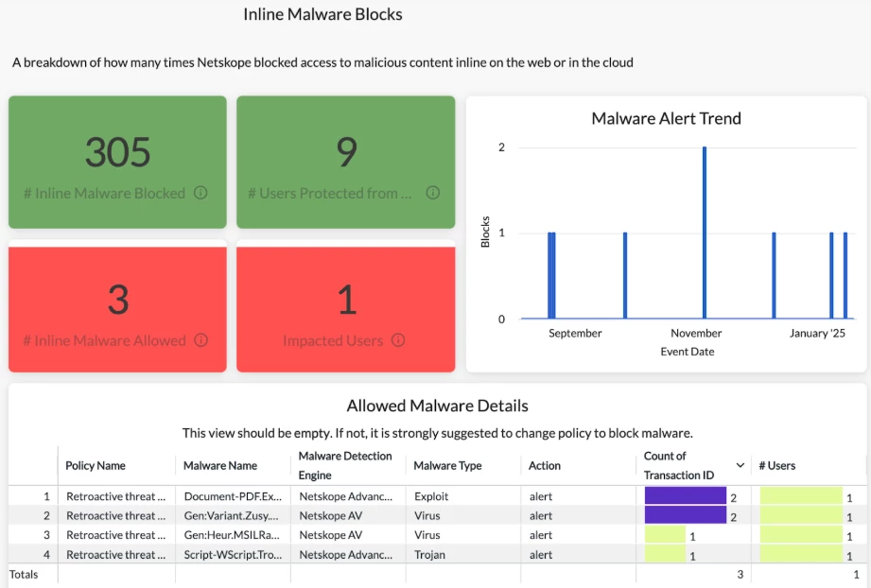Click Retroactive threat policy in row 4
Screen dimensions: 871x588
click(115, 555)
